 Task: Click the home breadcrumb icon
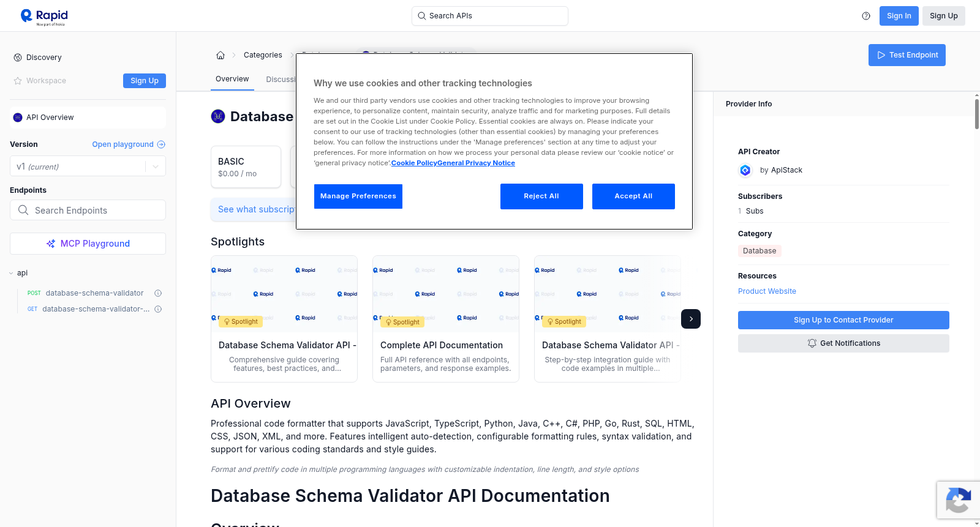click(x=221, y=55)
